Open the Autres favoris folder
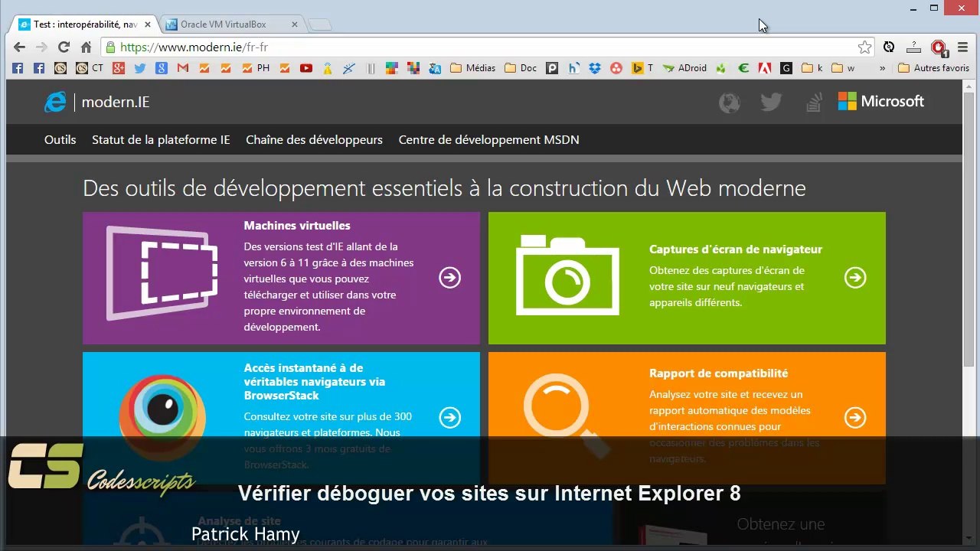The width and height of the screenshot is (980, 551). point(933,68)
